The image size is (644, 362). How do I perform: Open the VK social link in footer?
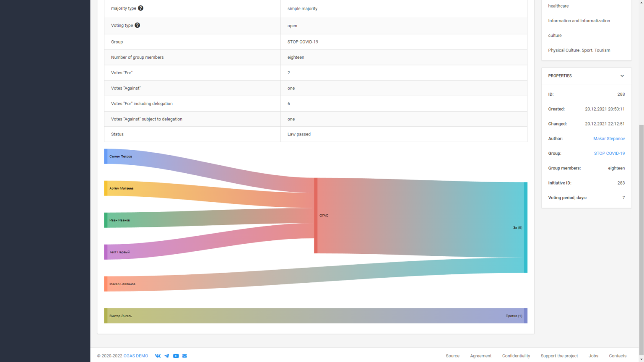point(158,356)
